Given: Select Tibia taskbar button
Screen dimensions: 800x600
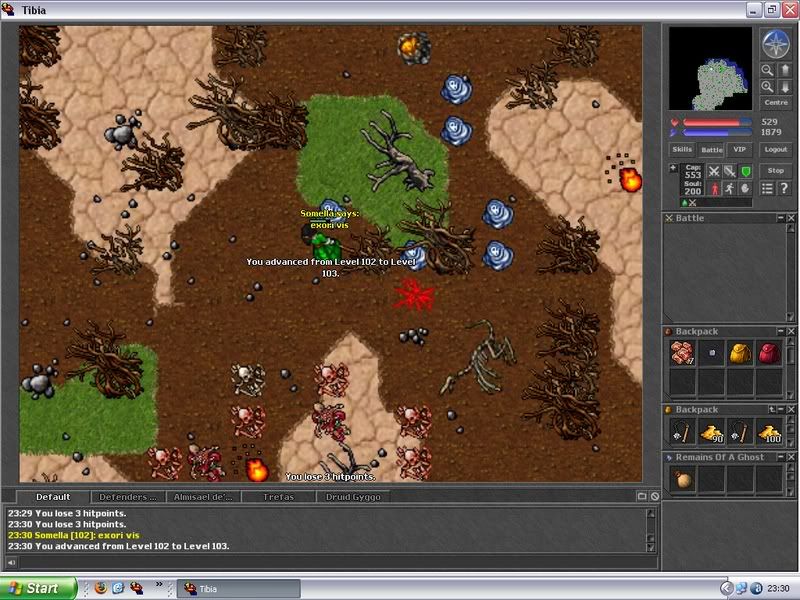Looking at the screenshot, I should click(x=238, y=588).
